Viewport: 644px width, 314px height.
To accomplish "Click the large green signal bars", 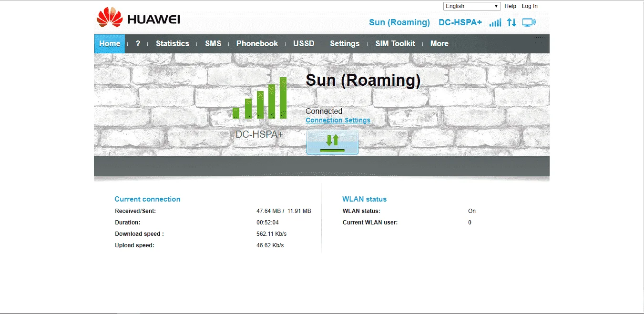I will pyautogui.click(x=260, y=98).
